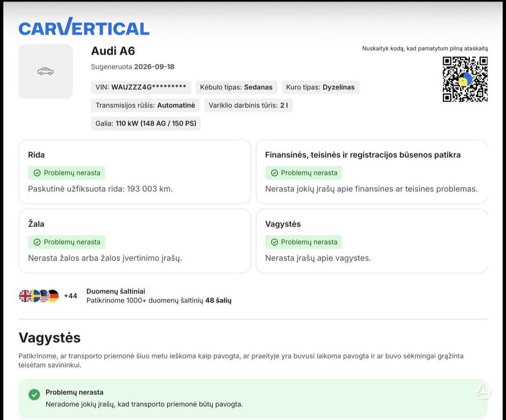The height and width of the screenshot is (420, 506).
Task: Select the Variklio darbinis tūris chip
Action: 248,105
